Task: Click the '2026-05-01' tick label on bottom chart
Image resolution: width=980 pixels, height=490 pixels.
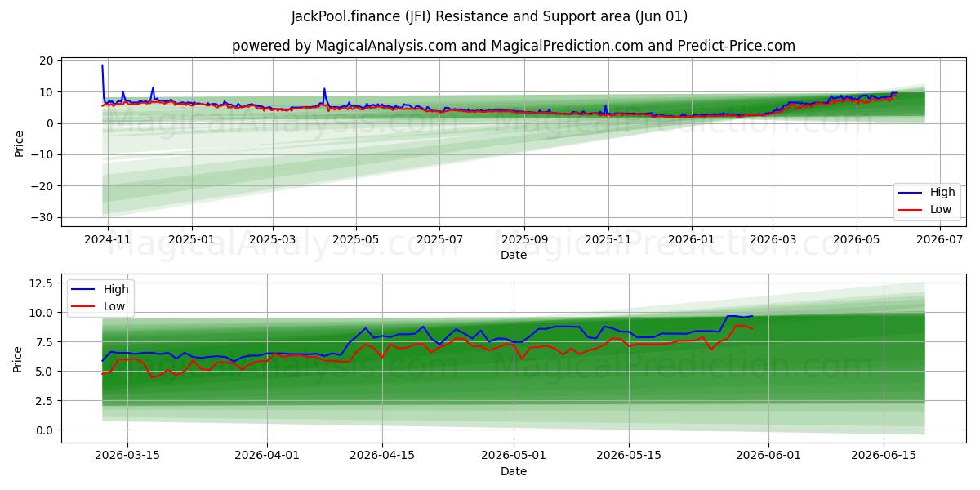Action: click(514, 457)
